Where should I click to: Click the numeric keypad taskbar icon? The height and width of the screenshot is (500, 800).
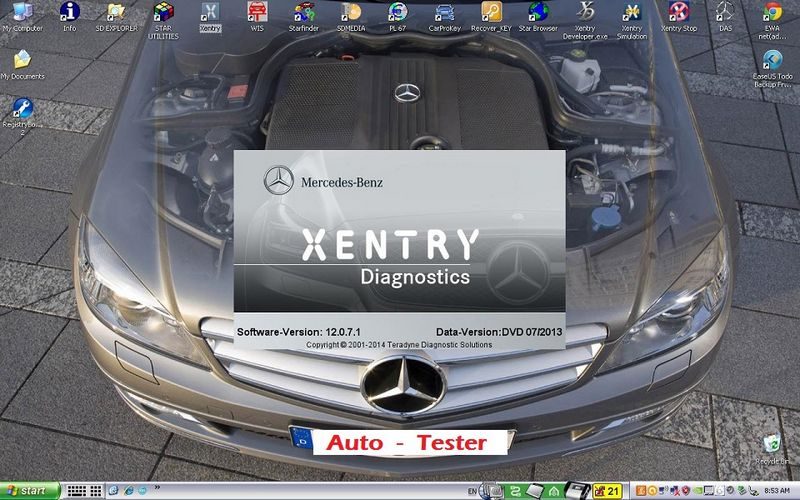(x=96, y=491)
